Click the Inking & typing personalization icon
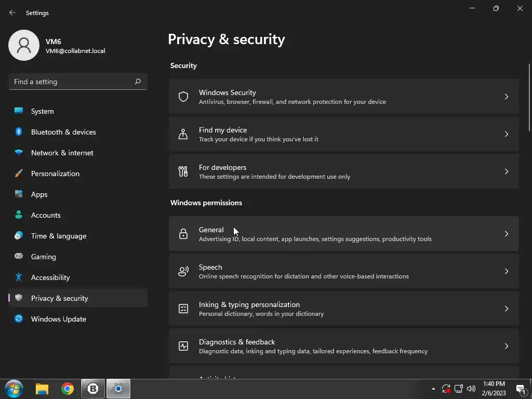This screenshot has width=532, height=399. [x=183, y=309]
